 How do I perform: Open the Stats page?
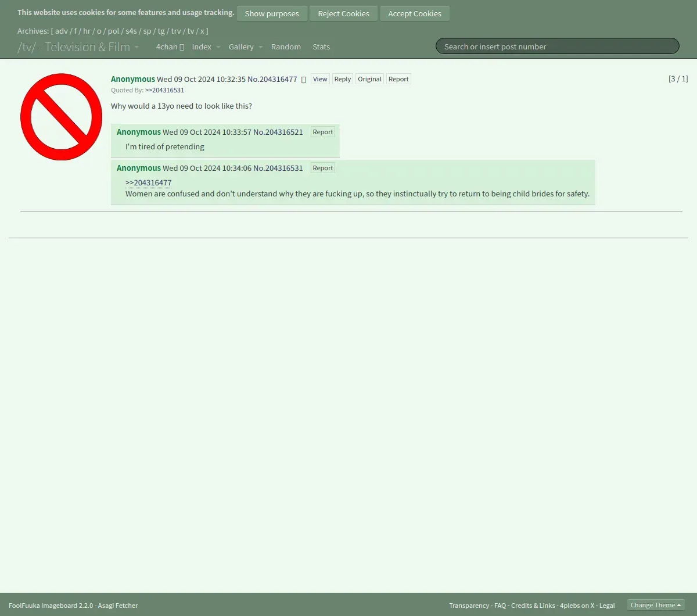(321, 46)
